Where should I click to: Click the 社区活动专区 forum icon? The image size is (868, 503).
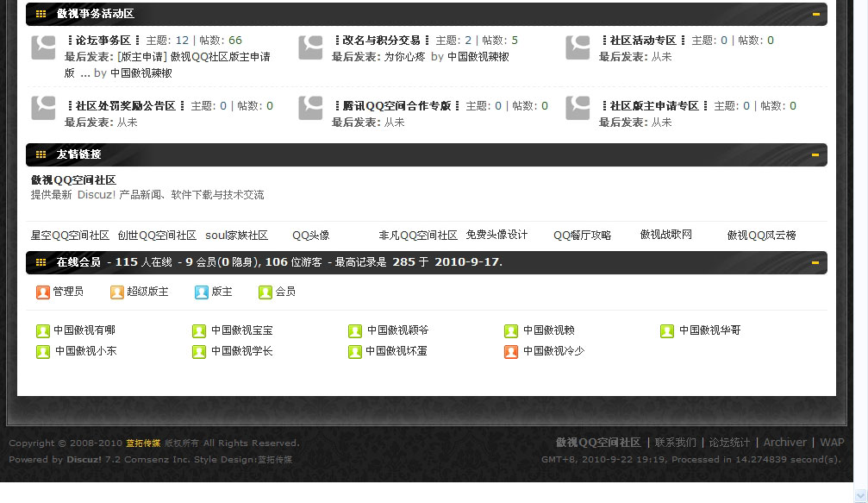pyautogui.click(x=578, y=47)
